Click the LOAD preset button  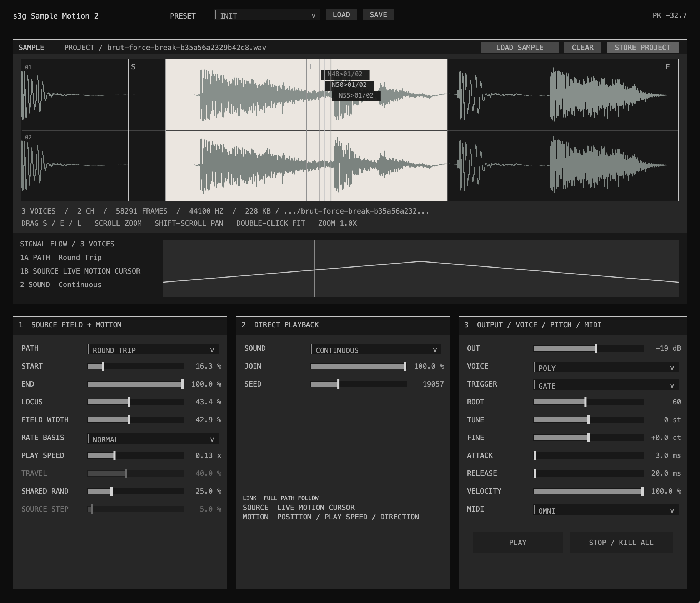point(341,15)
